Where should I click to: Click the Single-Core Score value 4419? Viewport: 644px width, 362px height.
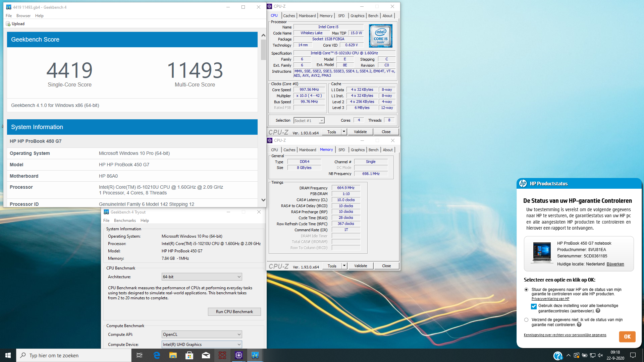[x=69, y=70]
